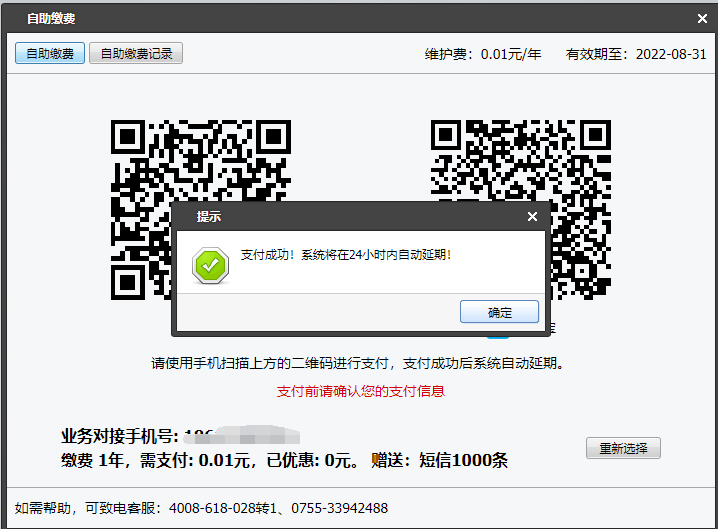
Task: Click the phone number 0755-33942488
Action: pos(339,508)
